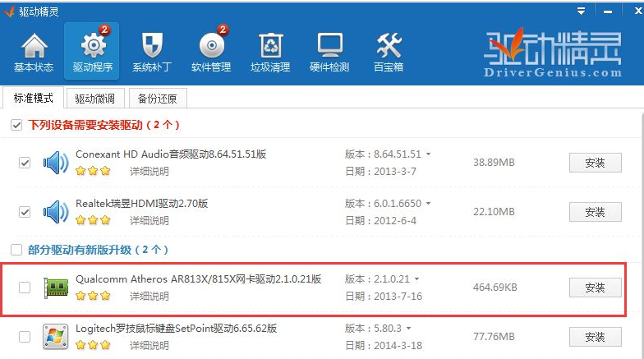Click the file size 464.69KB
Screen dimensions: 644x359
(494, 288)
